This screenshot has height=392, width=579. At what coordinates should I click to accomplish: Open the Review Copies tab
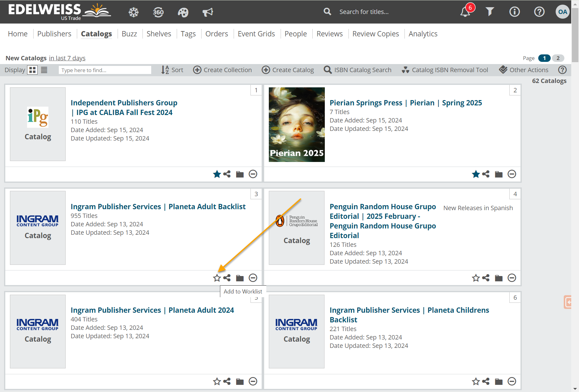(376, 34)
